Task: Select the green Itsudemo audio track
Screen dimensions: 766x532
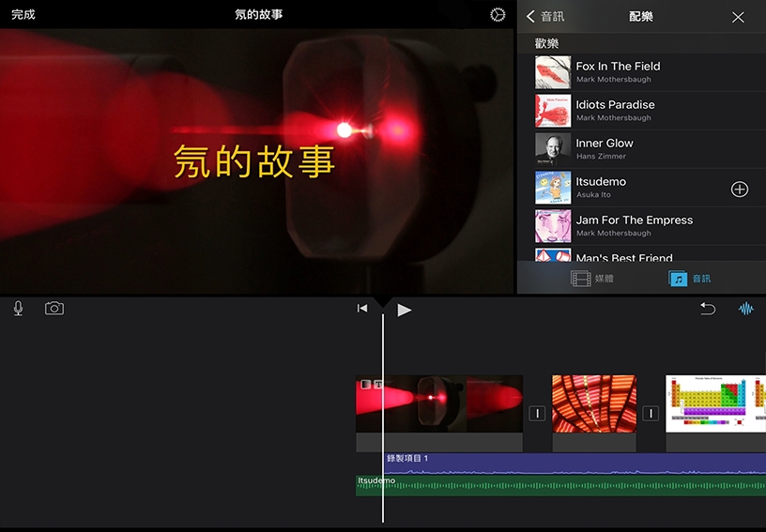Action: pos(563,485)
